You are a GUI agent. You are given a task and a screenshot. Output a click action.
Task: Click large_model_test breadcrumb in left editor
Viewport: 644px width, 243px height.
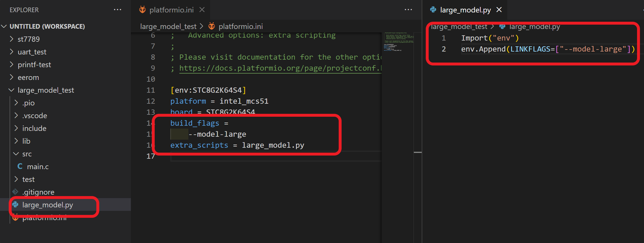[168, 26]
